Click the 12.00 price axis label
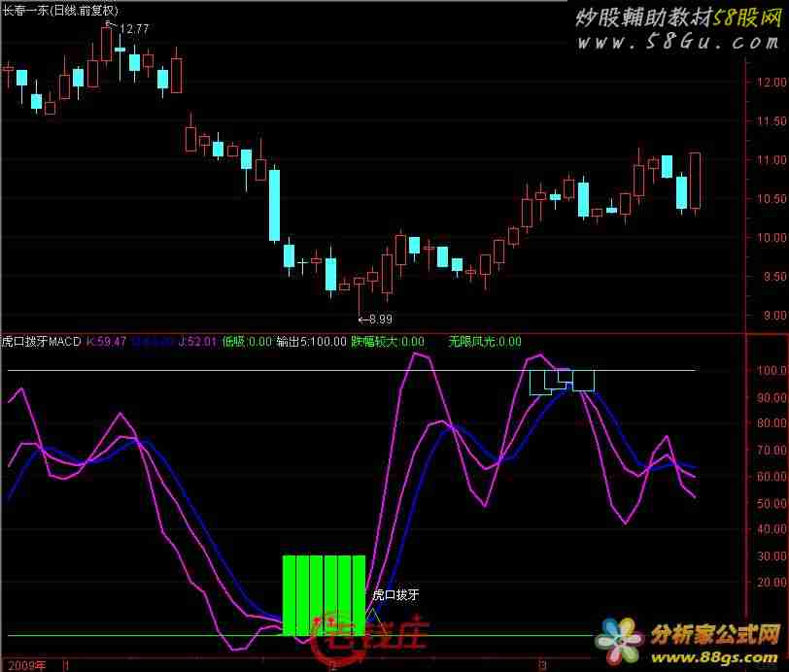Image resolution: width=789 pixels, height=672 pixels. 772,82
